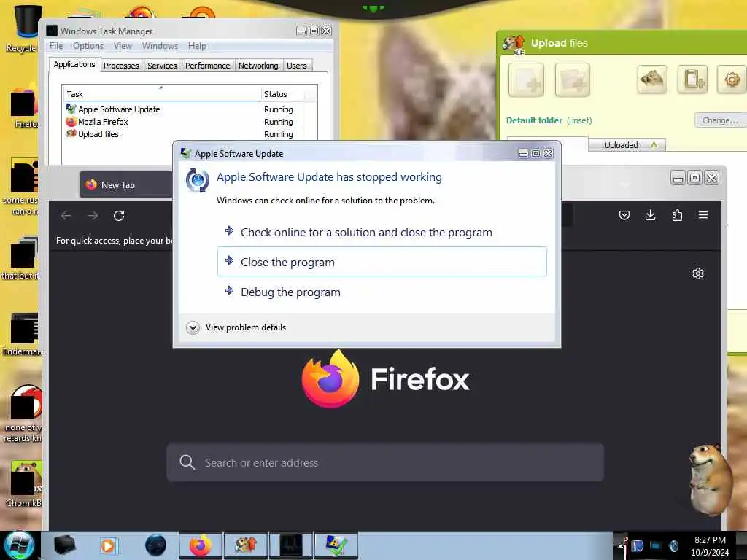Expand 'View problem details' chevron
747x560 pixels.
click(193, 327)
